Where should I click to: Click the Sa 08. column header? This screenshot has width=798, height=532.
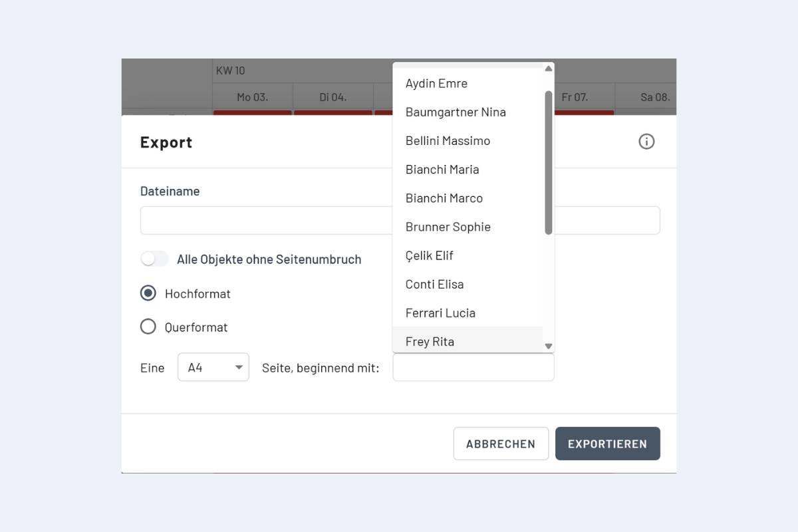pyautogui.click(x=655, y=96)
